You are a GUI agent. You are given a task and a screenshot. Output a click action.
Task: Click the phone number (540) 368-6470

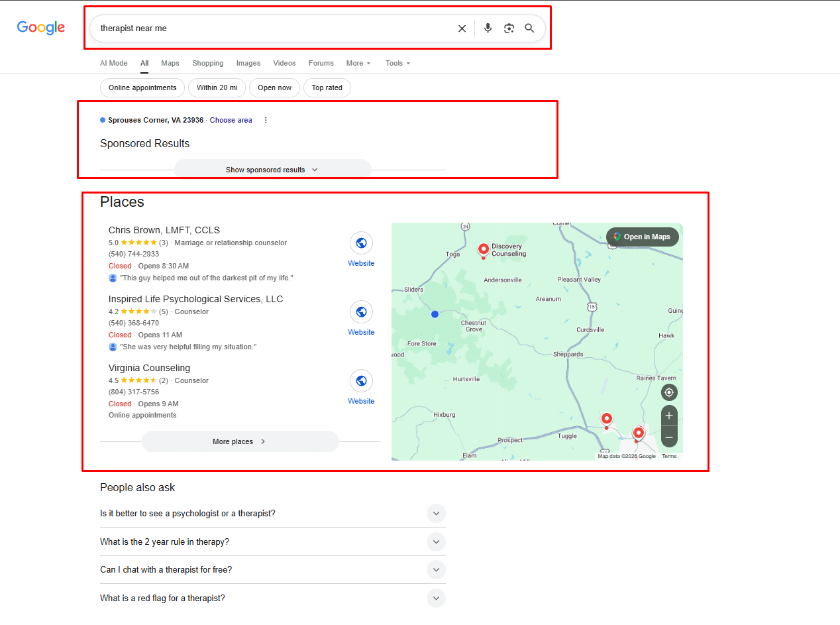(134, 323)
